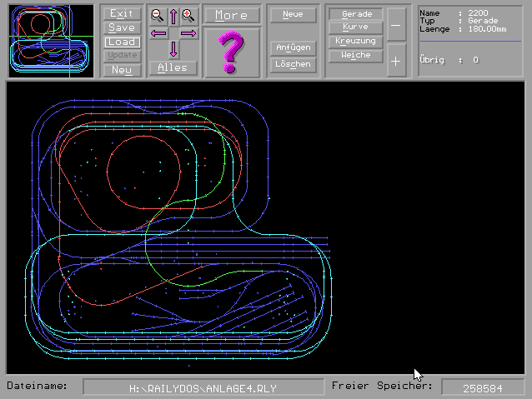Image resolution: width=532 pixels, height=399 pixels.
Task: Click the plus button beside track types
Action: point(395,61)
